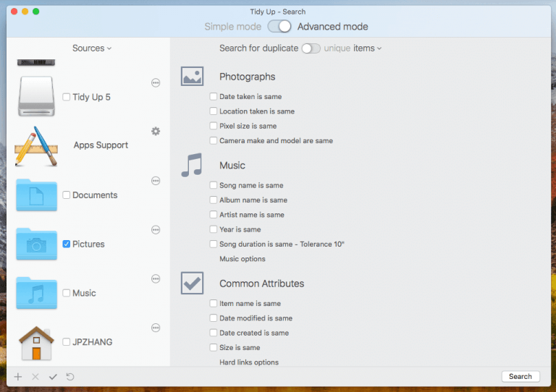Viewport: 556px width, 392px height.
Task: Click the Photographs section heading
Action: [247, 77]
